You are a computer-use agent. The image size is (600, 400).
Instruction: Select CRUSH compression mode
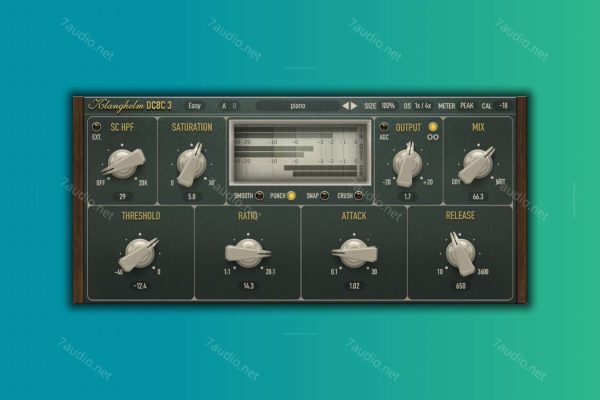(x=358, y=196)
